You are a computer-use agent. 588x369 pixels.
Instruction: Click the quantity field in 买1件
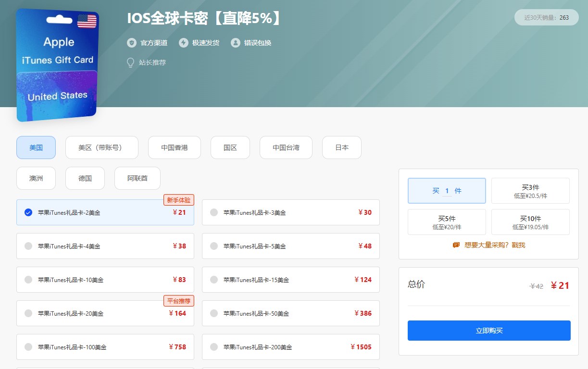[x=447, y=191]
